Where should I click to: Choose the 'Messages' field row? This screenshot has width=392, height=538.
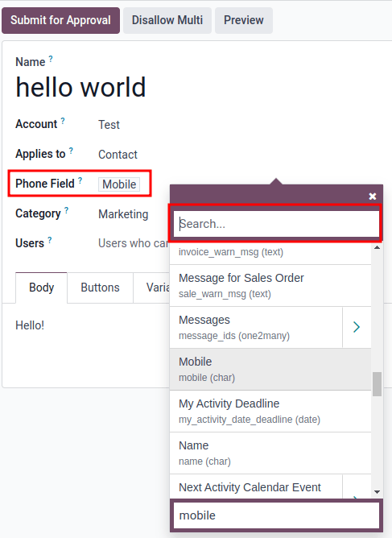pyautogui.click(x=256, y=327)
